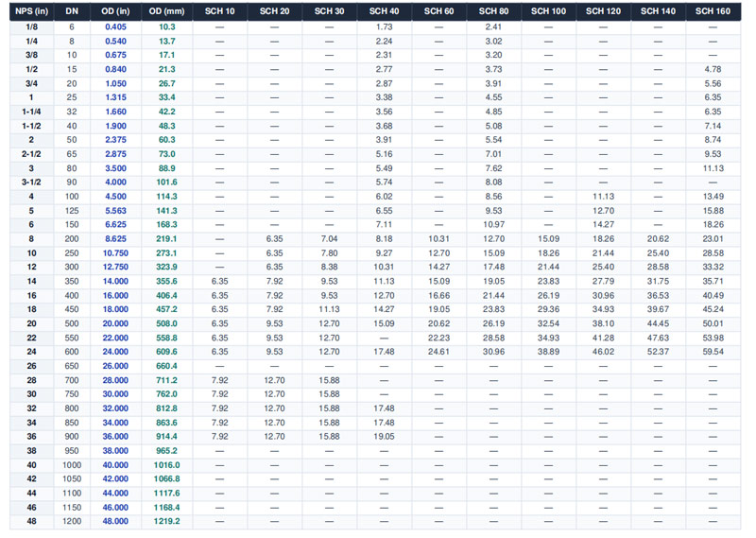Viewport: 756px width, 538px height.
Task: Select the 28.000 OD (in) cell
Action: [x=115, y=381]
